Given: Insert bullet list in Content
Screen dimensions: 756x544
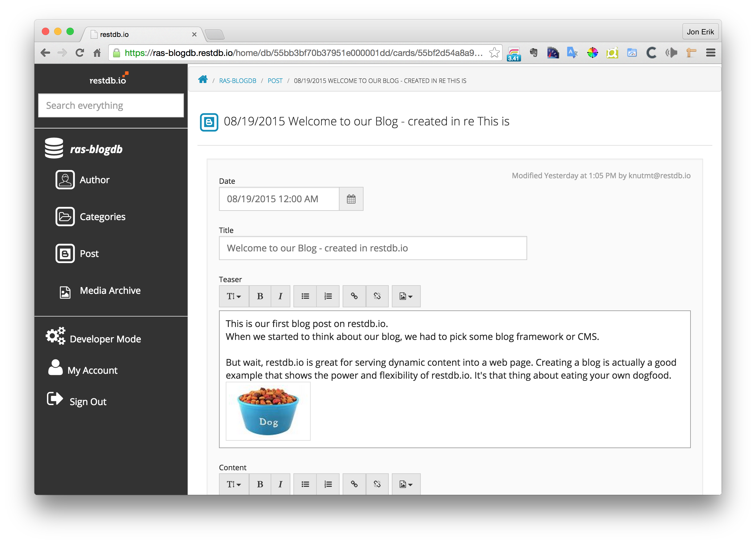Looking at the screenshot, I should coord(305,484).
